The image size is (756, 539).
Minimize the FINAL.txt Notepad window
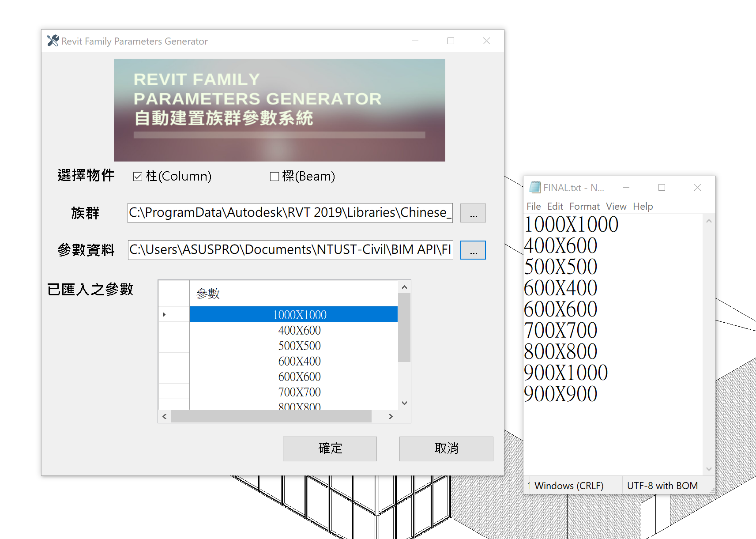tap(626, 188)
